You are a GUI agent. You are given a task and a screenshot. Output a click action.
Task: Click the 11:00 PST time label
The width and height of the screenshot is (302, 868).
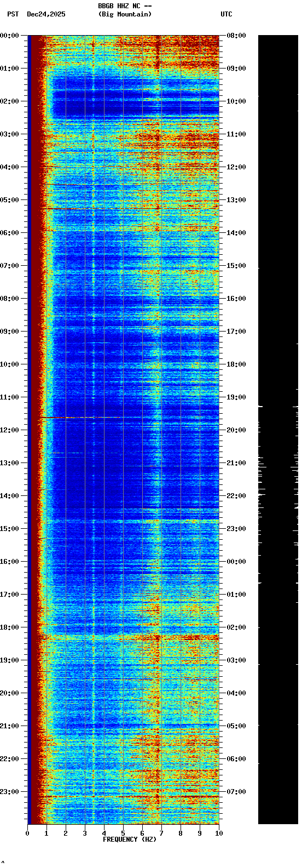pyautogui.click(x=9, y=397)
